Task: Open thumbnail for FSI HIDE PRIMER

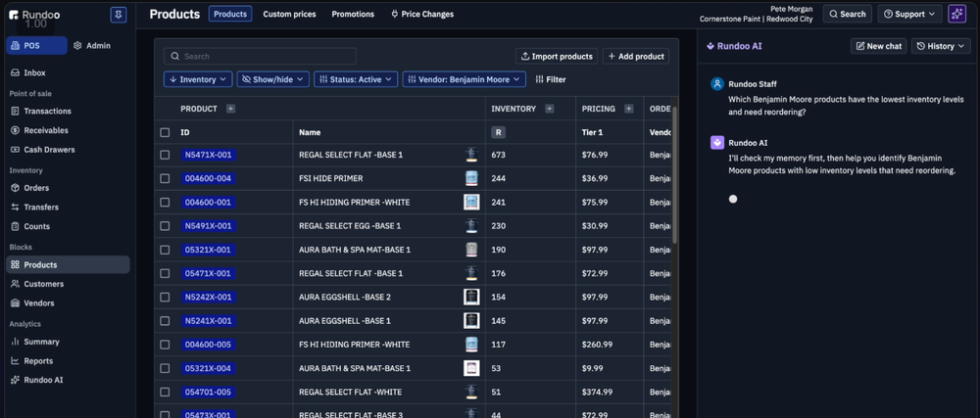Action: [x=471, y=178]
